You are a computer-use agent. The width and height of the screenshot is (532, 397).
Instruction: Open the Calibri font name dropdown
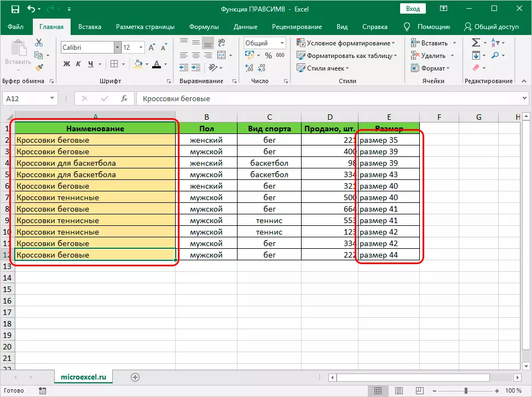click(x=117, y=48)
